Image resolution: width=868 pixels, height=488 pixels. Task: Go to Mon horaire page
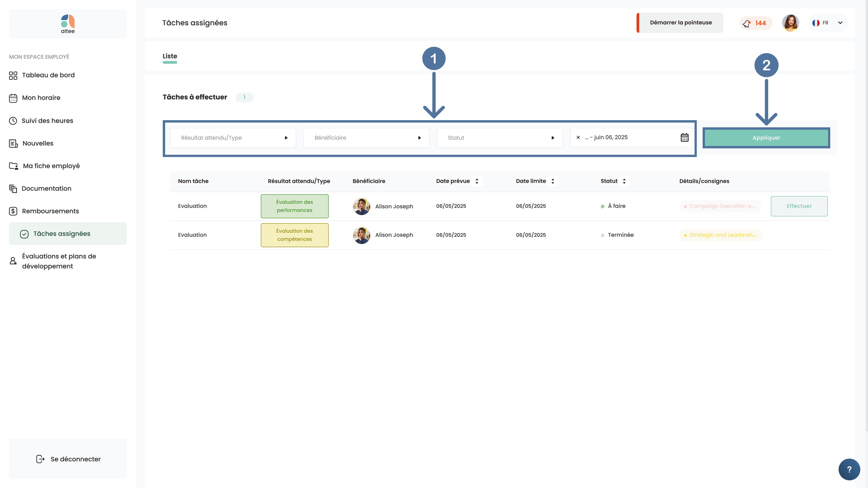[41, 98]
